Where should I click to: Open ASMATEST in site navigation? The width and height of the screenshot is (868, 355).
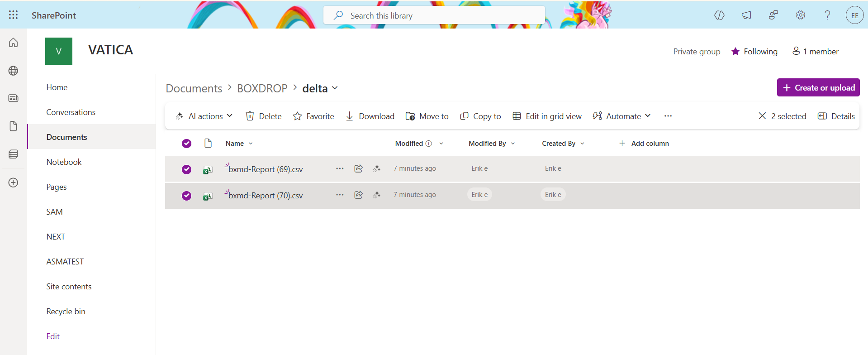(65, 262)
